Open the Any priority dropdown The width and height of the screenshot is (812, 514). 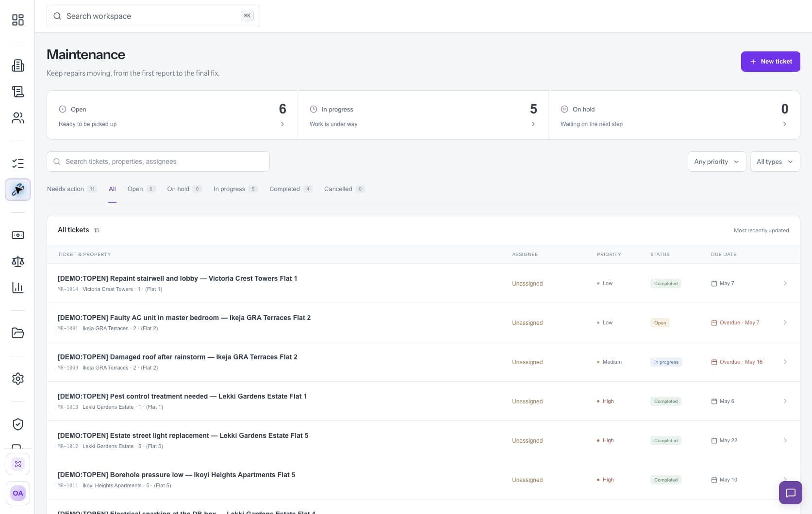coord(717,161)
